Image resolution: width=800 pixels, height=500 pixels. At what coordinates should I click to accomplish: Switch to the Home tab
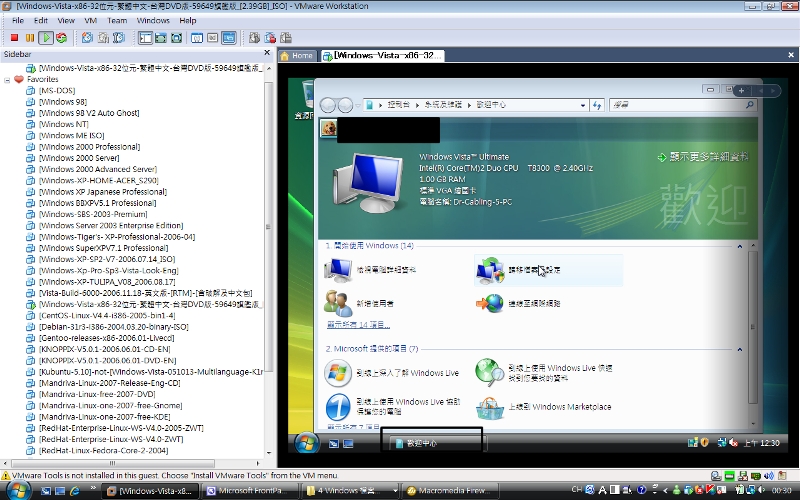(296, 56)
